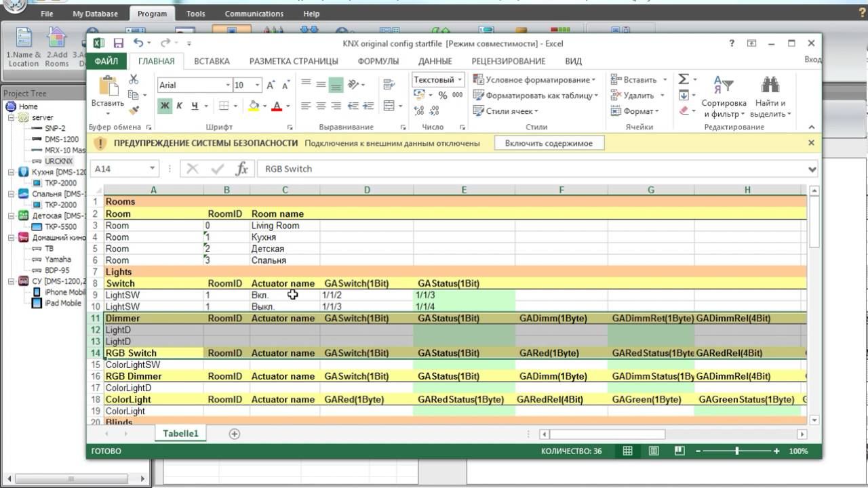Select cell containing Living Room
This screenshot has height=488, width=868.
click(x=285, y=226)
